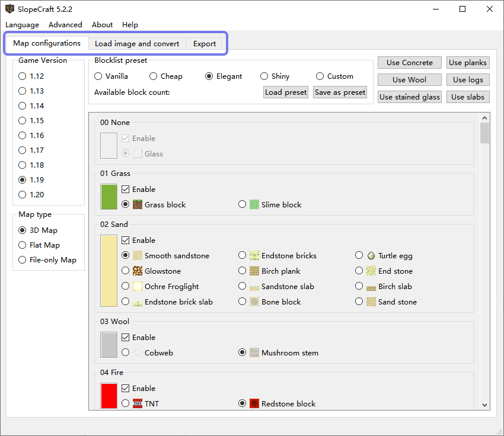
Task: Open the Language menu
Action: tap(22, 25)
